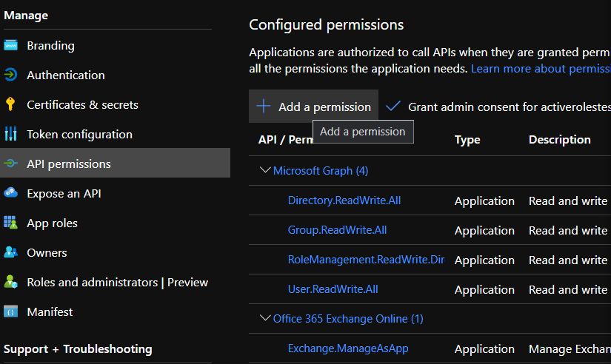Click the API / Permissions name column header
611x364 pixels.
pos(285,139)
